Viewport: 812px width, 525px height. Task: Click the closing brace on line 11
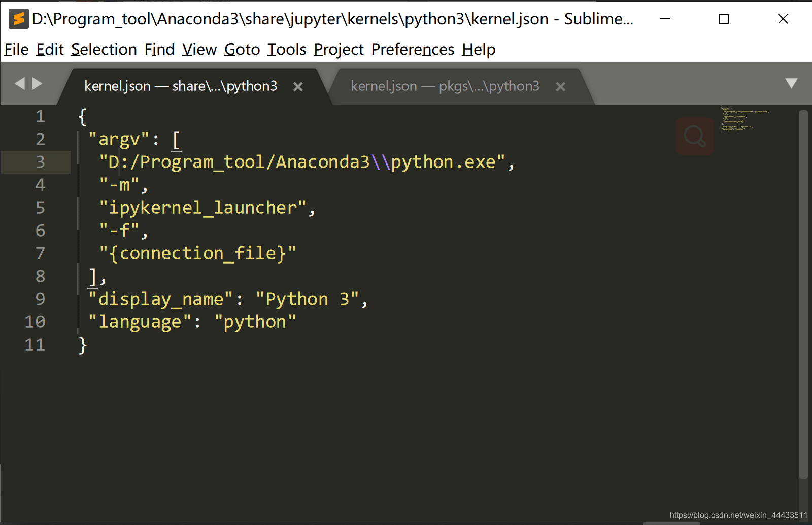pyautogui.click(x=83, y=345)
